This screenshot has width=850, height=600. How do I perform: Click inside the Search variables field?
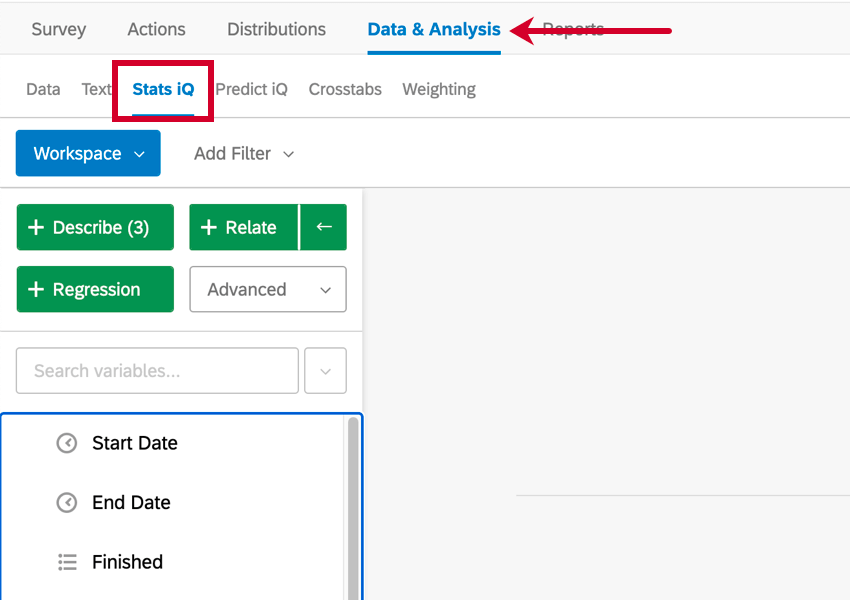coord(156,370)
